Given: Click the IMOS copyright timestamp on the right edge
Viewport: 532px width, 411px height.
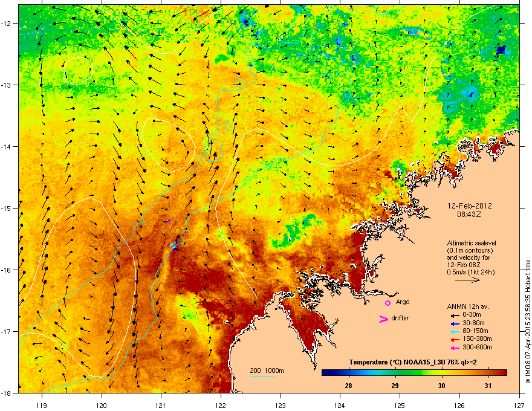Looking at the screenshot, I should tap(528, 322).
